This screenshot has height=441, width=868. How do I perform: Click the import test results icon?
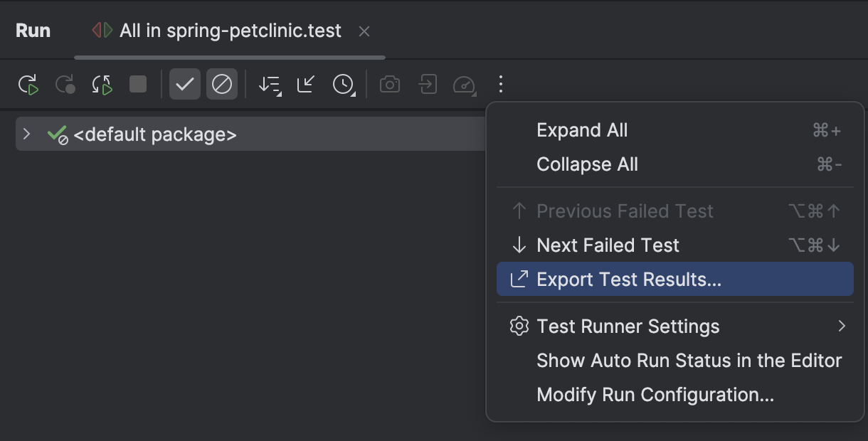pyautogui.click(x=428, y=84)
